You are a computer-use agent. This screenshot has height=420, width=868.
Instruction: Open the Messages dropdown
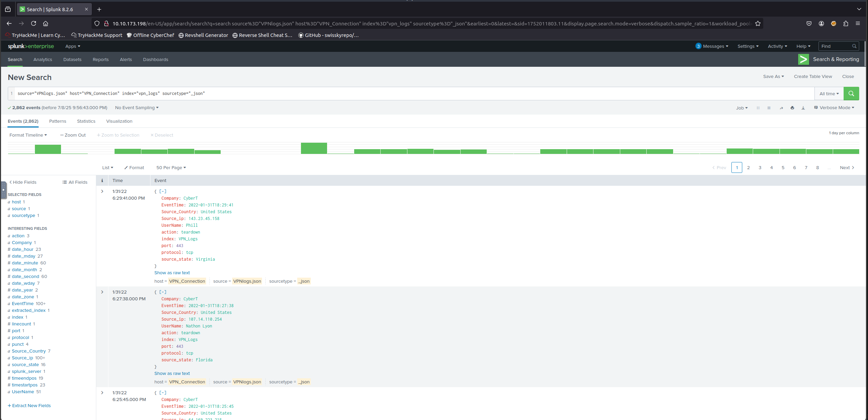[712, 46]
